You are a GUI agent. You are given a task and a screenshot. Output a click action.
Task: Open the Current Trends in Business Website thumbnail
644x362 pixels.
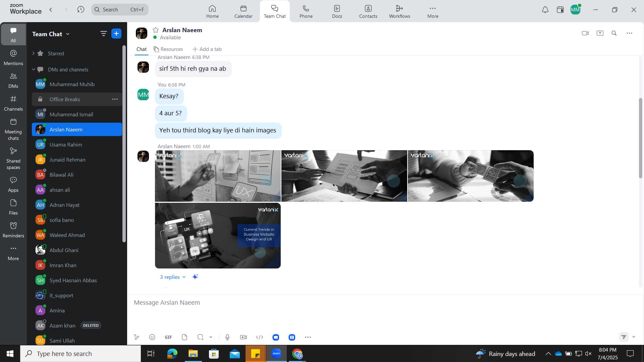point(218,236)
